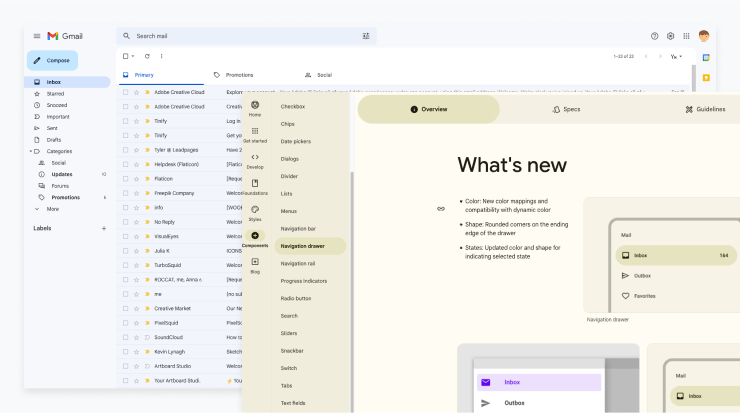This screenshot has height=413, width=740.
Task: Open input tools dropdown near pagination
Action: 676,57
